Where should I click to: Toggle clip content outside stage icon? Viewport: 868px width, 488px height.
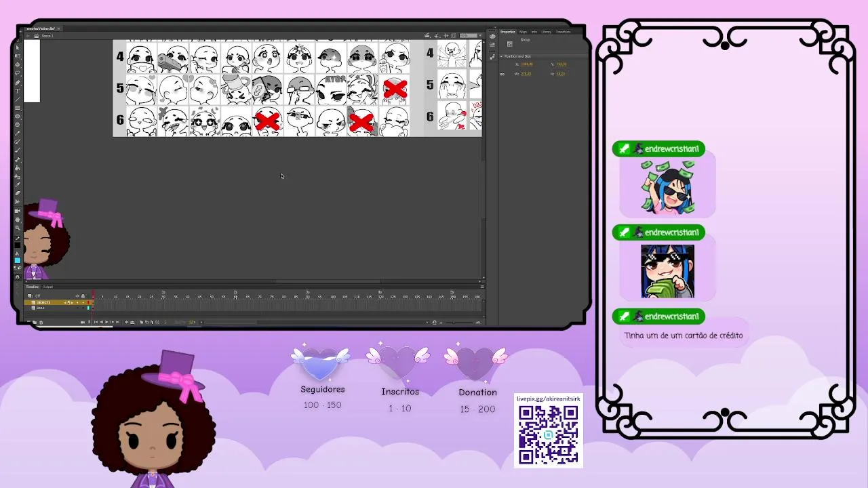(453, 35)
